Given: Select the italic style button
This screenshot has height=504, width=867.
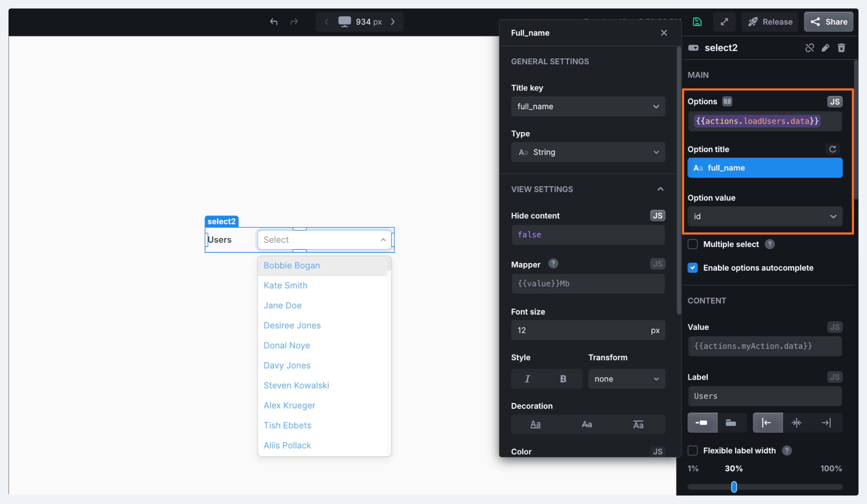Looking at the screenshot, I should pyautogui.click(x=527, y=379).
